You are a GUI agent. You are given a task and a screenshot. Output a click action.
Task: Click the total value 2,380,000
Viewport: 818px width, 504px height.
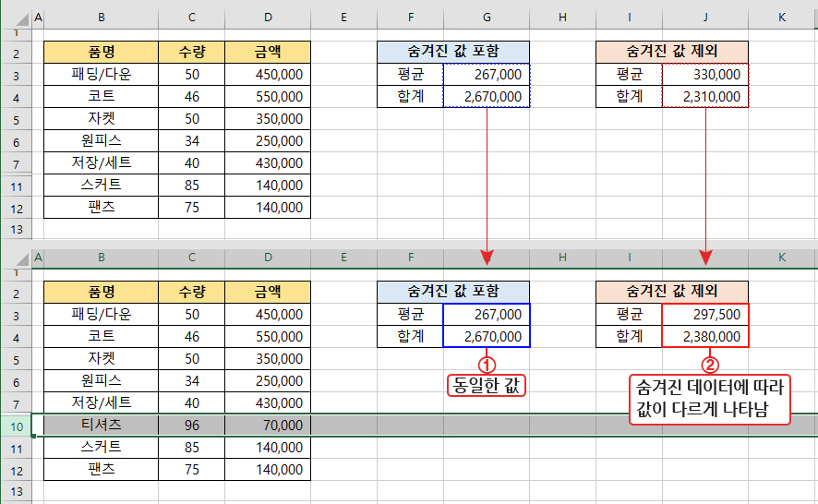705,337
